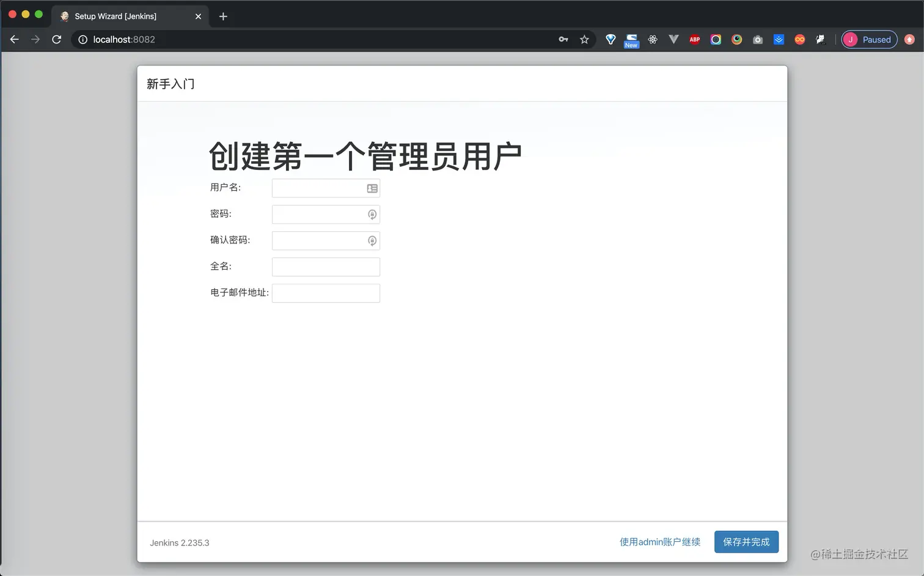
Task: Click the browser back arrow
Action: tap(15, 39)
